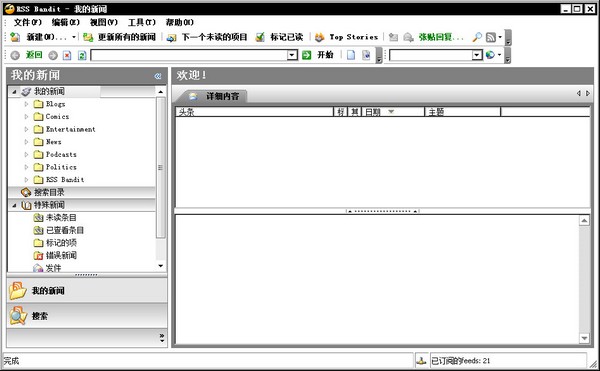Click the Back (返回) text label
The width and height of the screenshot is (600, 371).
pyautogui.click(x=34, y=55)
